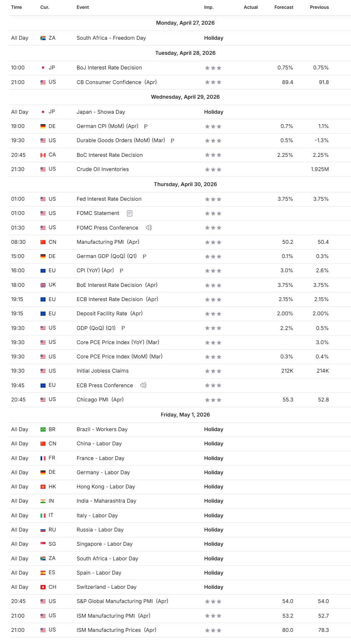Viewport: 351px width, 644px height.
Task: Open the Crude Oil Inventories event
Action: pos(102,169)
